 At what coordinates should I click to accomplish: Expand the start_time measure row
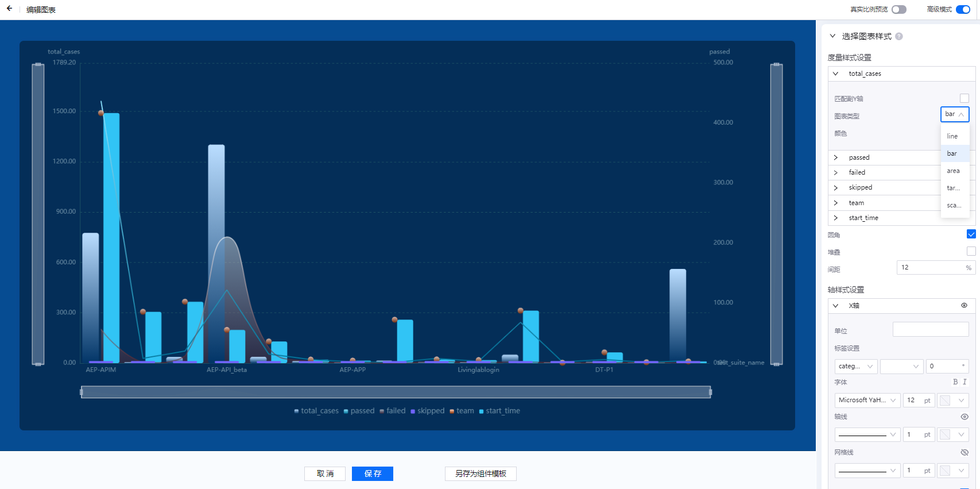(x=836, y=218)
